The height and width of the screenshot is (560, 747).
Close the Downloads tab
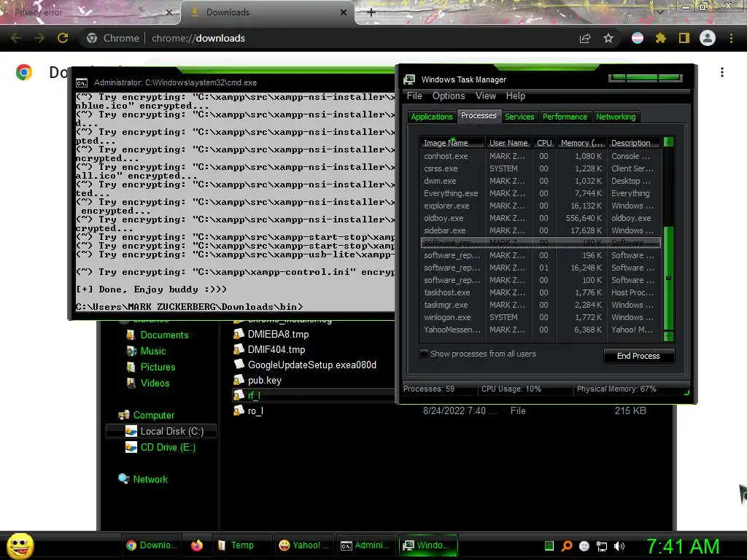(x=344, y=12)
